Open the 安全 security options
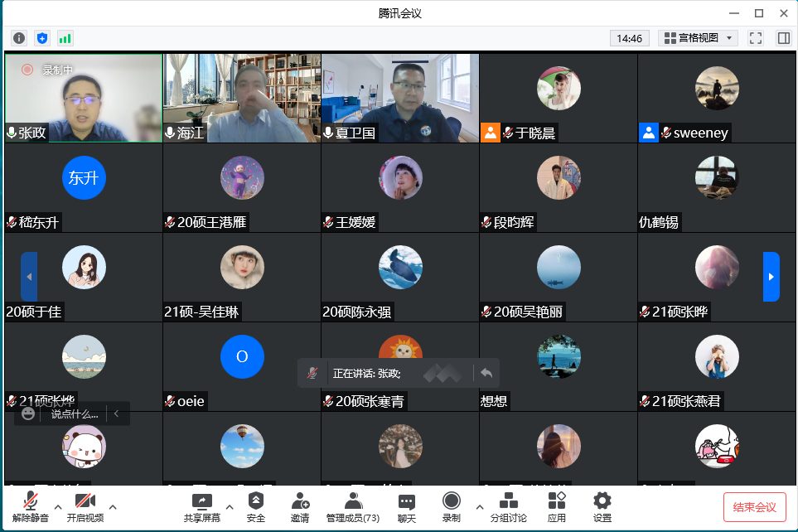The image size is (798, 532). click(256, 506)
